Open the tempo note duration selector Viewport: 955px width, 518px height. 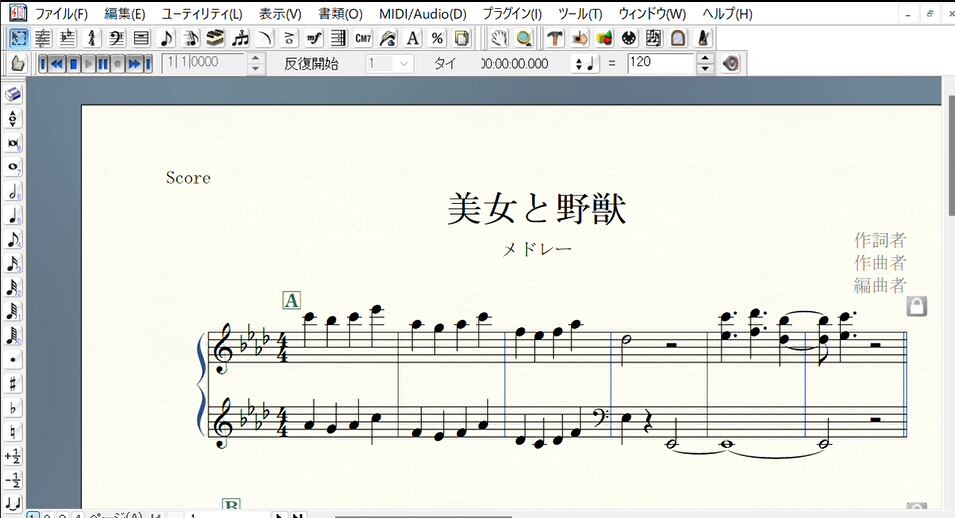[x=583, y=64]
